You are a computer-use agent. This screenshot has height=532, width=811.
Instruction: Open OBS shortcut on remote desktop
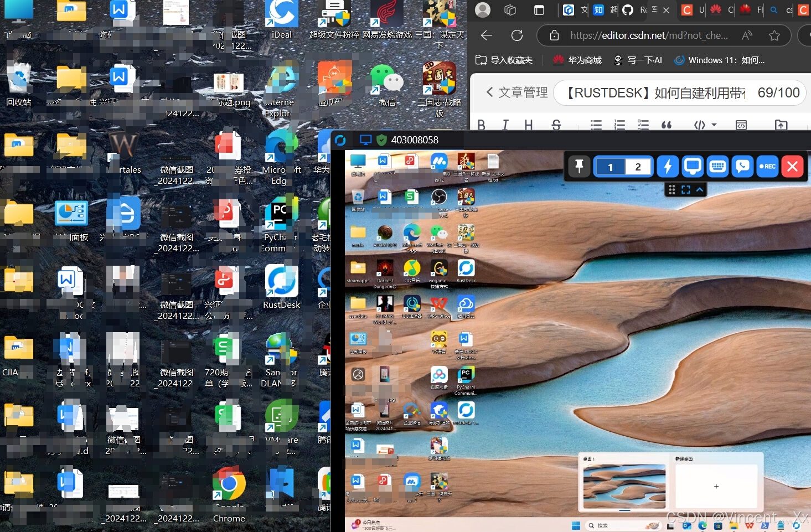point(439,202)
